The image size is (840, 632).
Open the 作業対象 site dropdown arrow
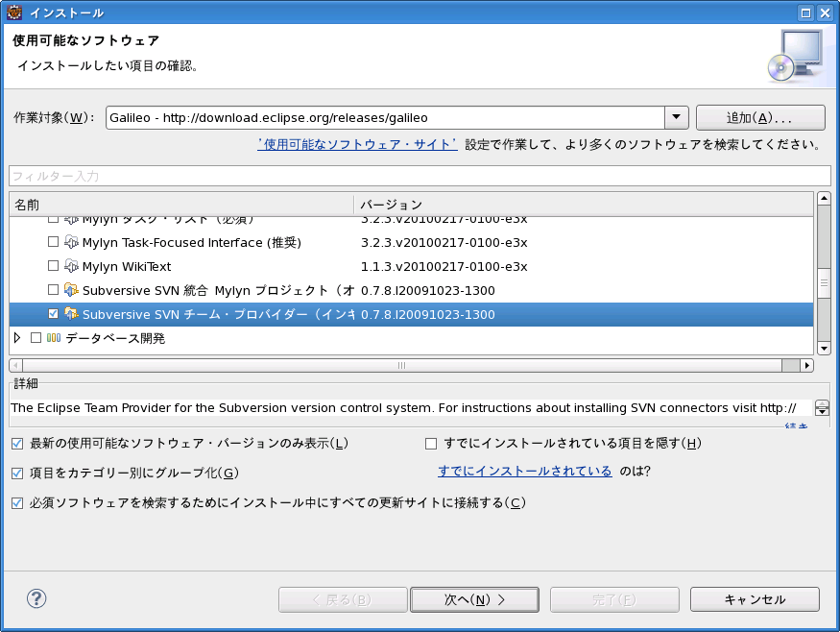pyautogui.click(x=677, y=117)
